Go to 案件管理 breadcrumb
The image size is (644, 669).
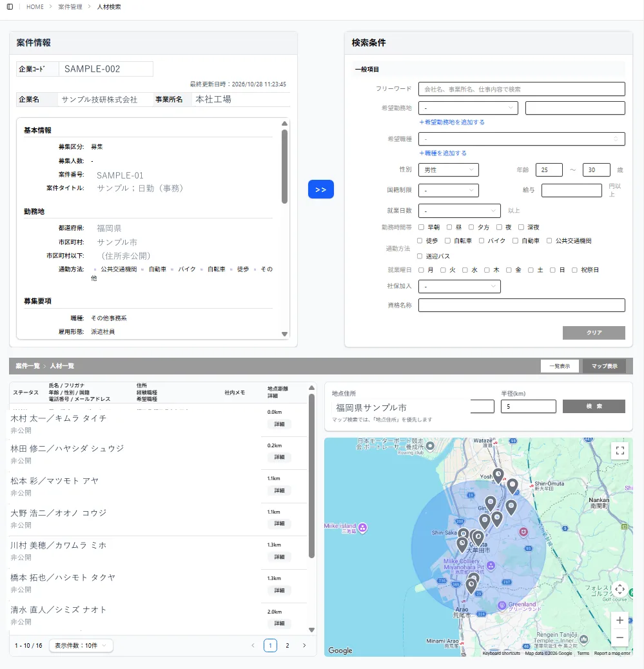click(70, 7)
